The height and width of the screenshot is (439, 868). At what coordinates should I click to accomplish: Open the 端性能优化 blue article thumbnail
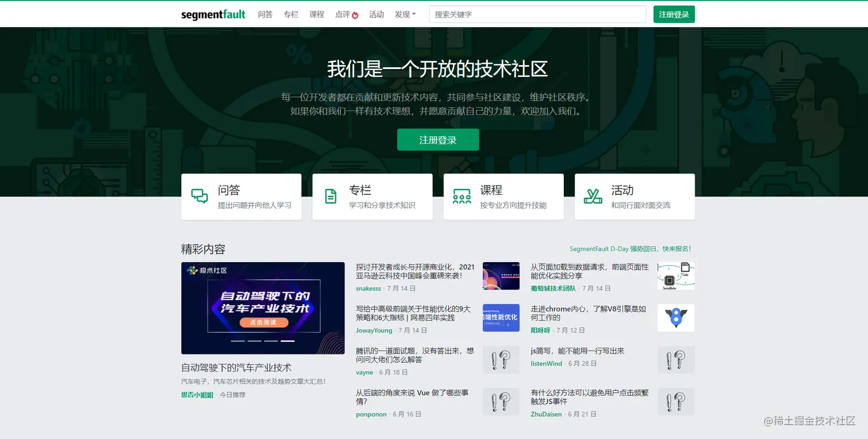coord(501,318)
